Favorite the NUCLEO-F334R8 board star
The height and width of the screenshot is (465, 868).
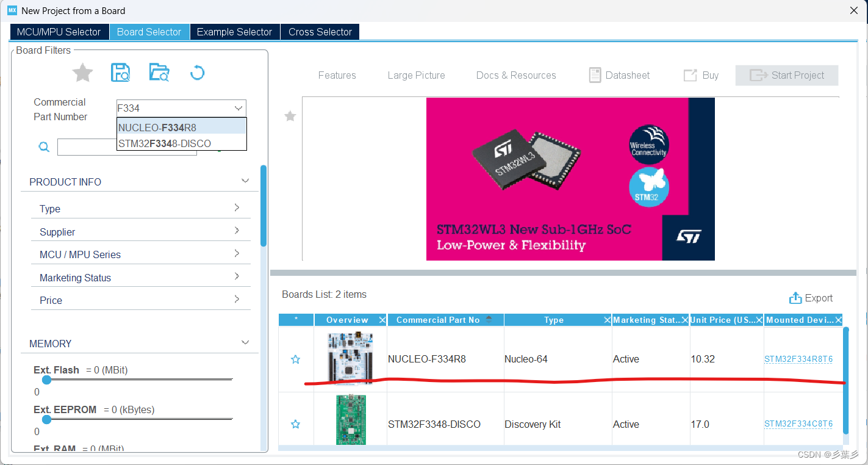pos(296,359)
